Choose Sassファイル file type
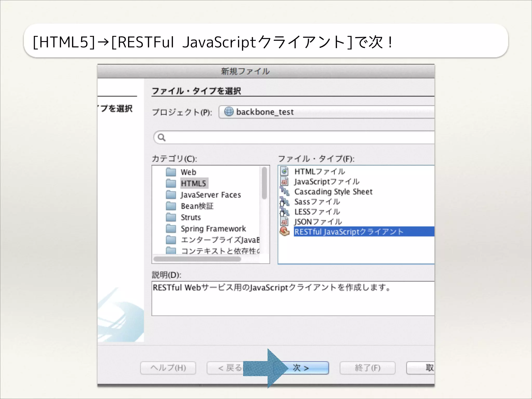This screenshot has width=532, height=399. tap(317, 202)
